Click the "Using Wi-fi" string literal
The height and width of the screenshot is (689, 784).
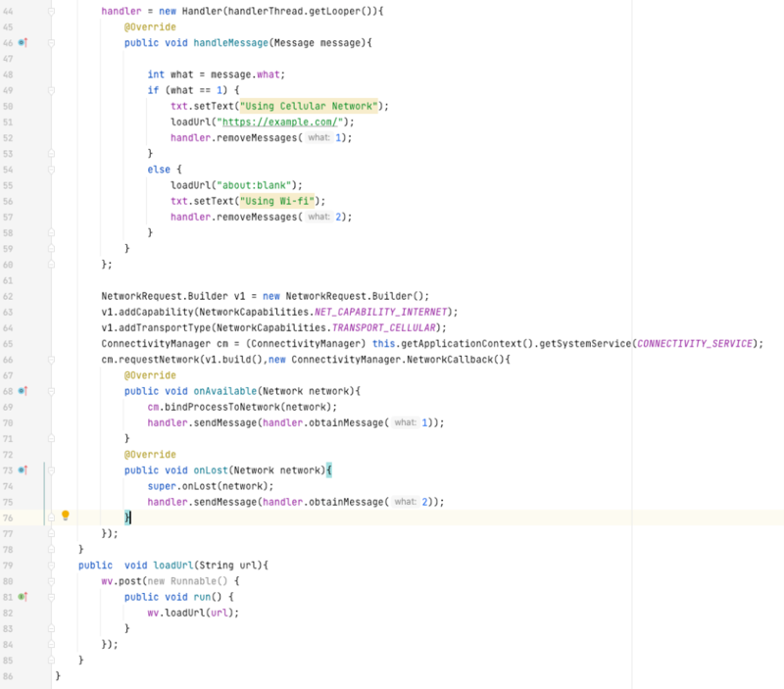pos(277,201)
